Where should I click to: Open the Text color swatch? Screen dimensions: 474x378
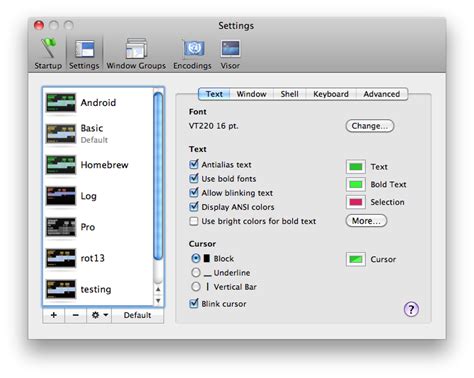pos(356,167)
